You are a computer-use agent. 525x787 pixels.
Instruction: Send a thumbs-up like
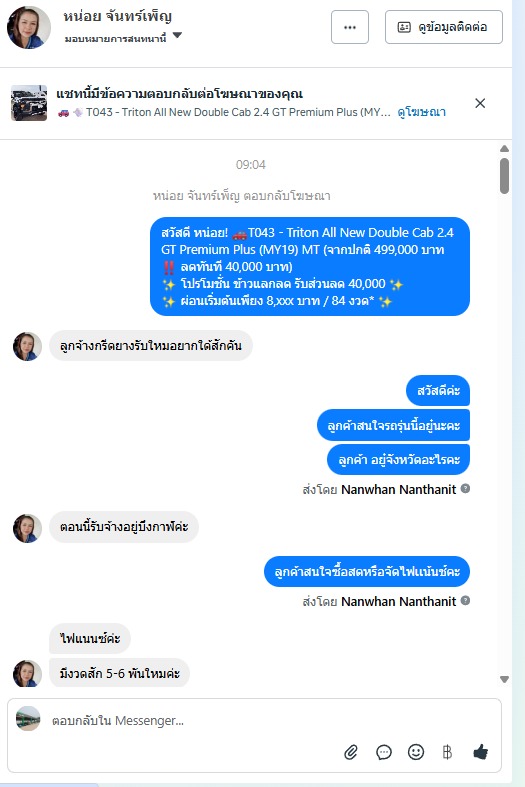click(480, 751)
